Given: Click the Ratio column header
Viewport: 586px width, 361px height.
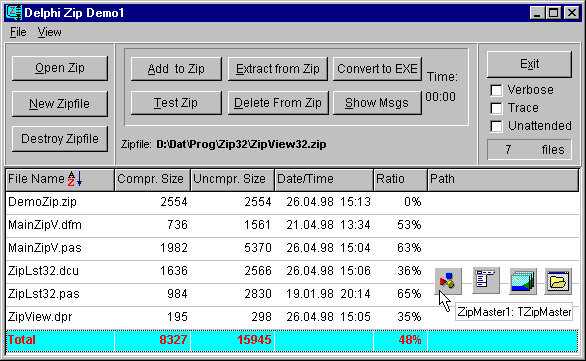Looking at the screenshot, I should [x=400, y=179].
